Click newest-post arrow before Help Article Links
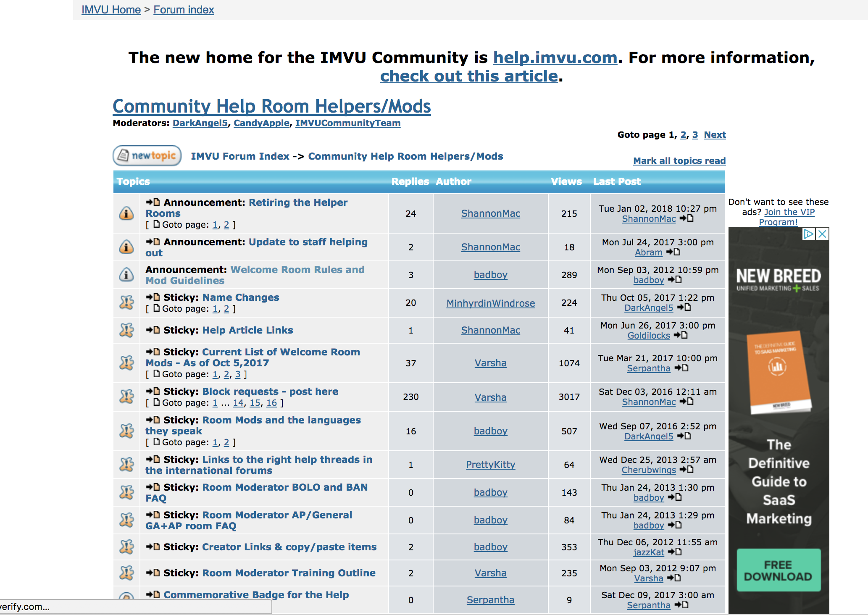Screen dimensions: 868x615 153,330
